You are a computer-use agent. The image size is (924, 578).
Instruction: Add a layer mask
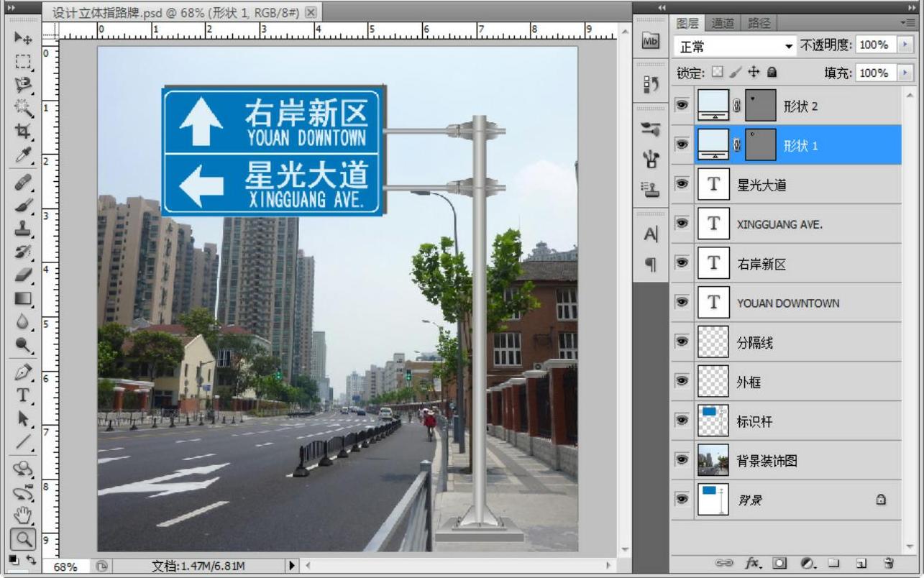pyautogui.click(x=779, y=563)
